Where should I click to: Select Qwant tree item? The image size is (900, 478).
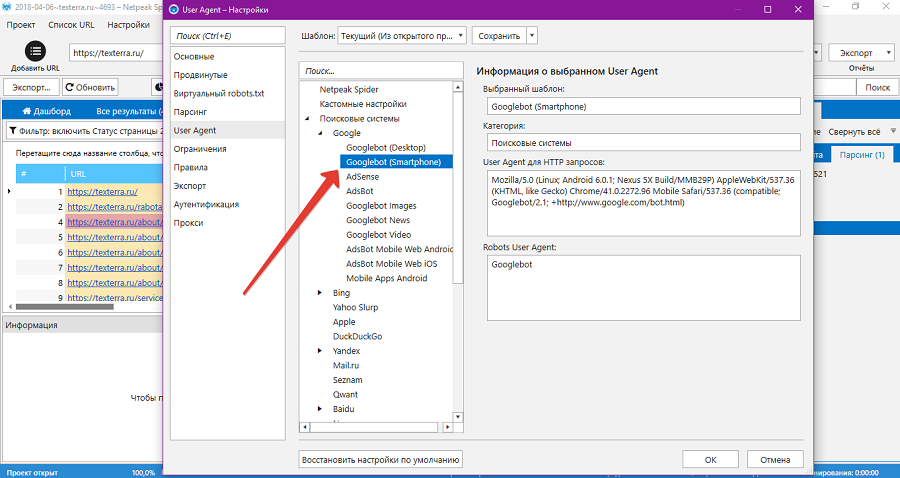coord(345,394)
